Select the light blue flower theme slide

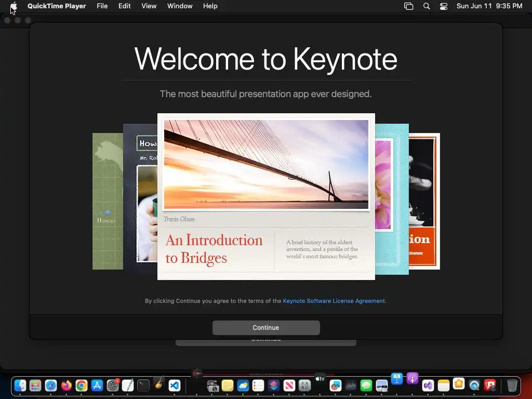pos(392,199)
